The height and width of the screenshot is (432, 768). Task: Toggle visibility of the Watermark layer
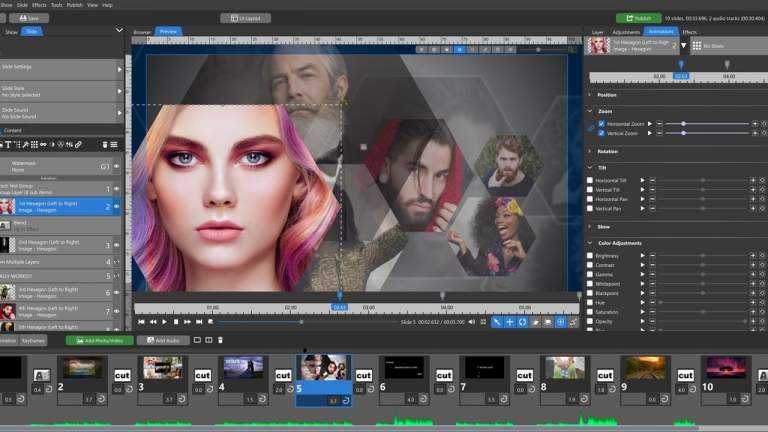click(x=117, y=167)
